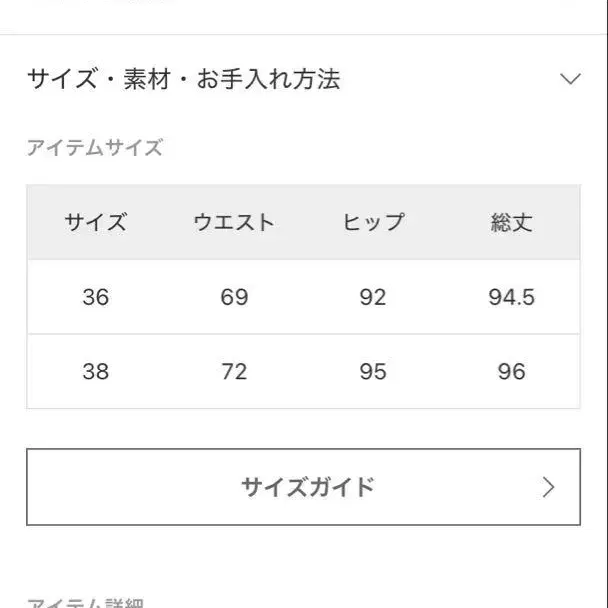This screenshot has width=608, height=608.
Task: Collapse the サイズ・素材・お手入れ方法 chevron
Action: 570,79
